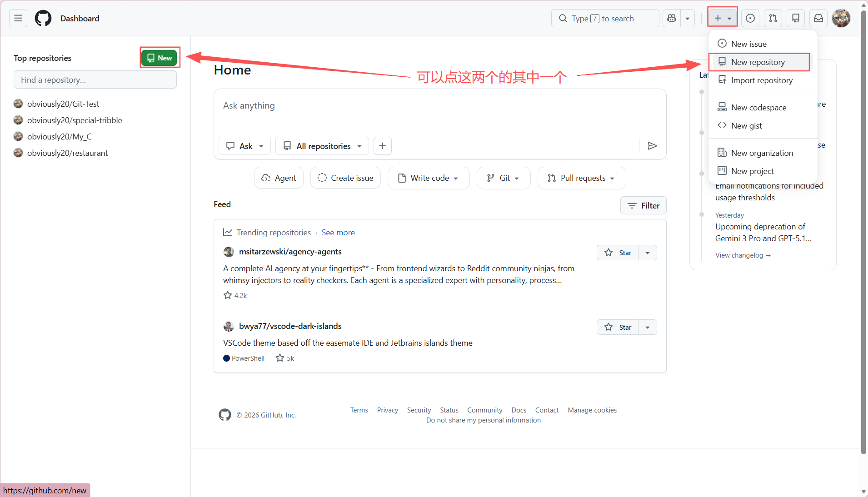Open the notifications inbox icon

pyautogui.click(x=818, y=18)
